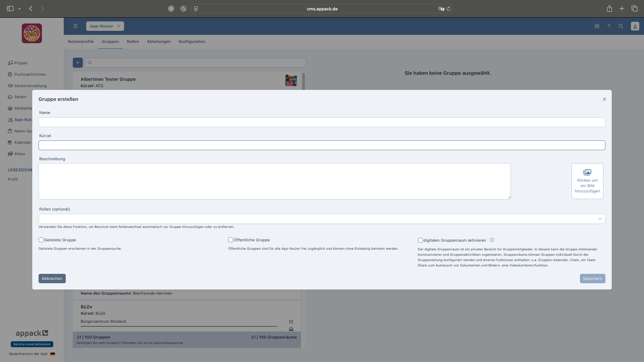Tick digitalen Gruppenraum aktivieren checkbox
Screen dimensions: 644x362
click(420, 240)
